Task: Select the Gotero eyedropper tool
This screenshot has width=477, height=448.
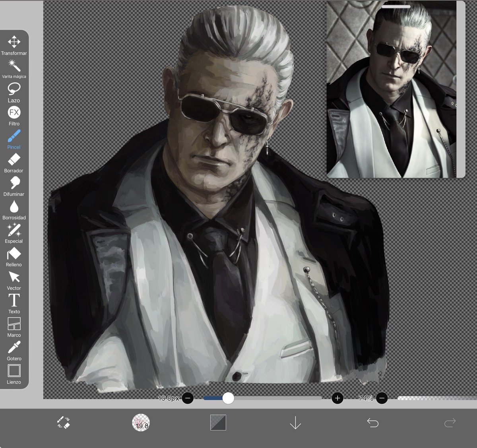Action: [14, 351]
